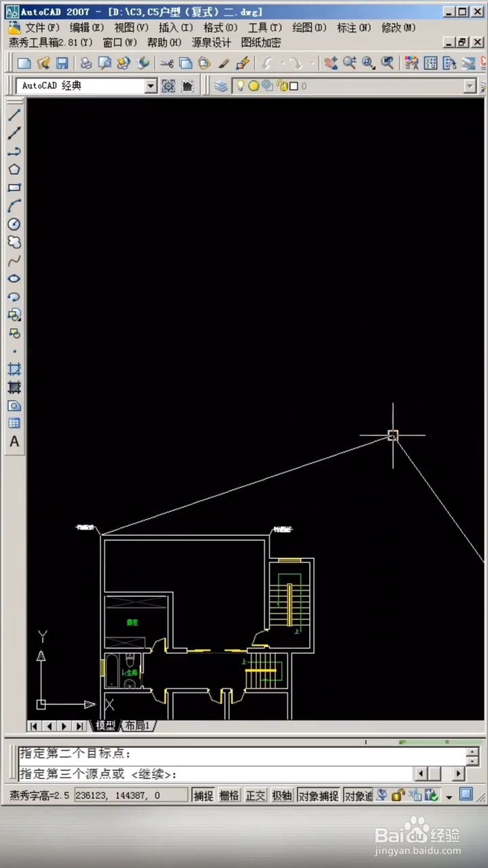Select the Region tool
488x868 pixels.
(14, 406)
